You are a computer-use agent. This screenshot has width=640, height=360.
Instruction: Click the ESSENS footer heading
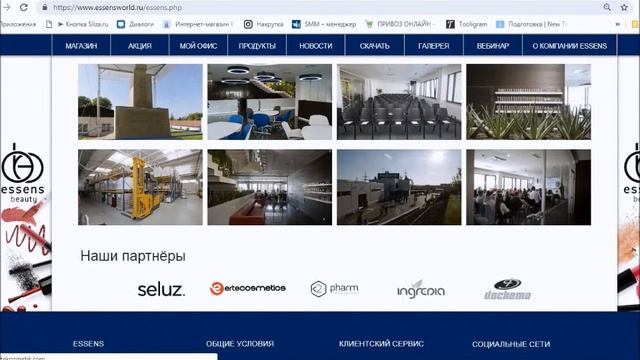pos(89,344)
